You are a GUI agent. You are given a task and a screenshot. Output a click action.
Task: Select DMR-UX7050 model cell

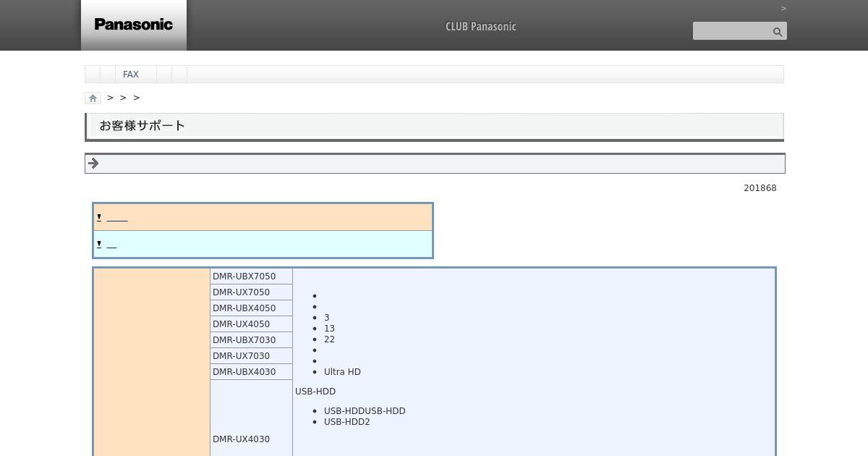coord(251,292)
